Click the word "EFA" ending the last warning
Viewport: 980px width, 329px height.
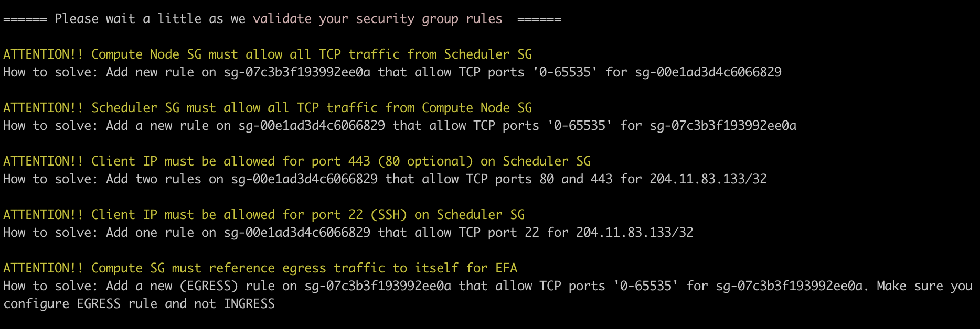tap(506, 268)
